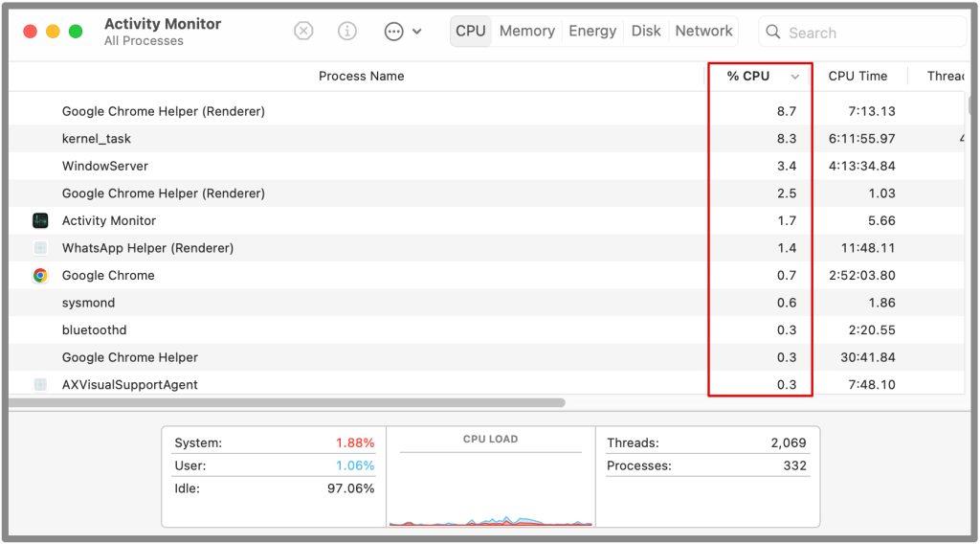The height and width of the screenshot is (544, 980).
Task: Click the 8.3 CPU percentage value
Action: [x=787, y=138]
